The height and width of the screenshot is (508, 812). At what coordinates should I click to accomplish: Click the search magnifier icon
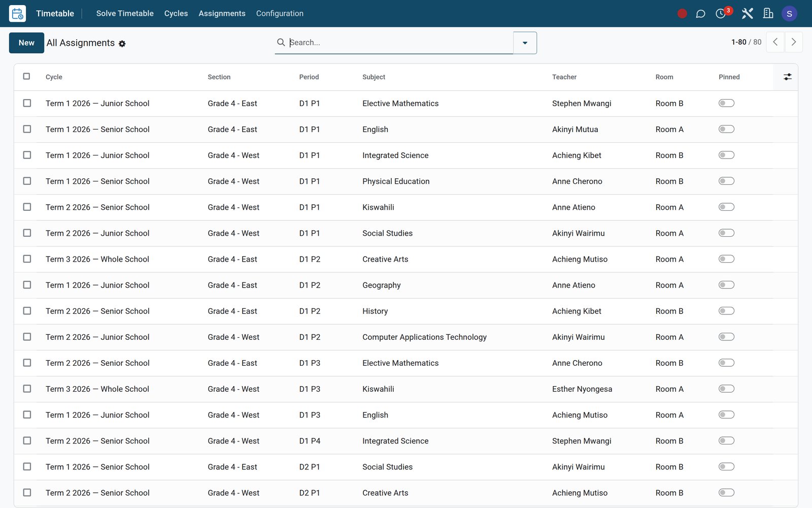coord(281,42)
